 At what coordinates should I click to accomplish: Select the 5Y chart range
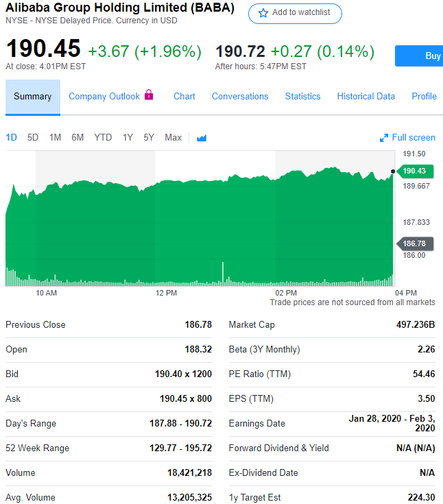tap(149, 138)
